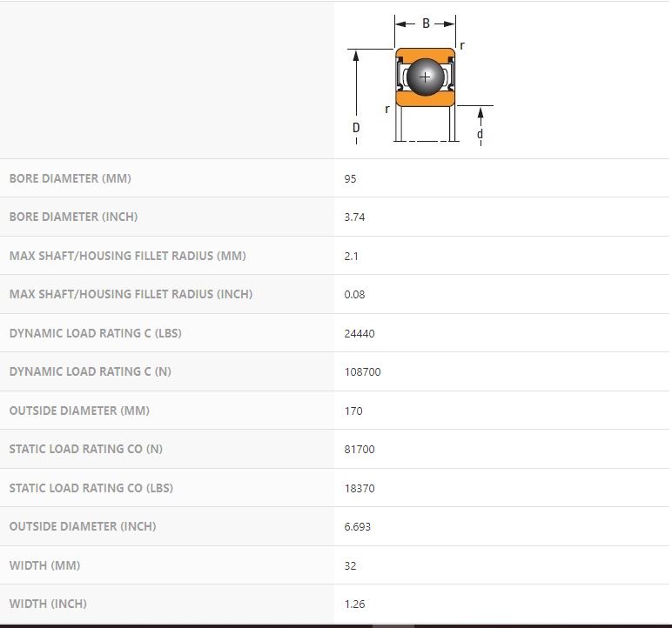Viewport: 672px width, 628px height.
Task: Click the Static Load Rating CO (N) label
Action: tap(85, 449)
